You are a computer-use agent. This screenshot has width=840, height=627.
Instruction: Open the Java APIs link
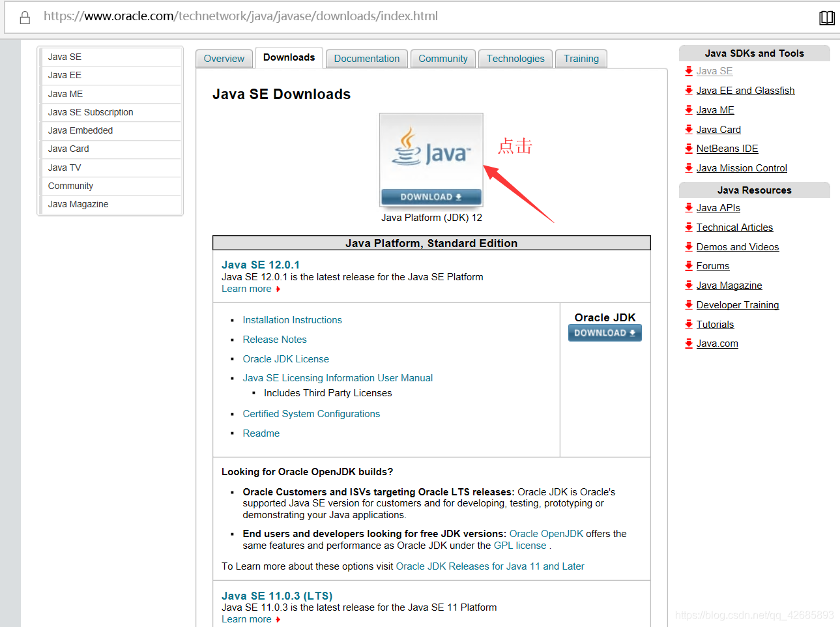click(718, 208)
